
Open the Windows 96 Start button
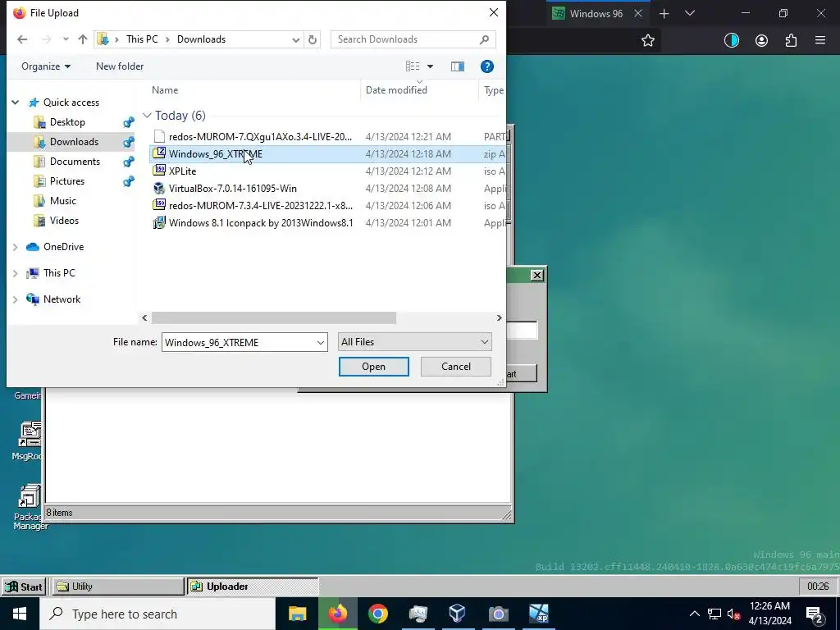[24, 587]
